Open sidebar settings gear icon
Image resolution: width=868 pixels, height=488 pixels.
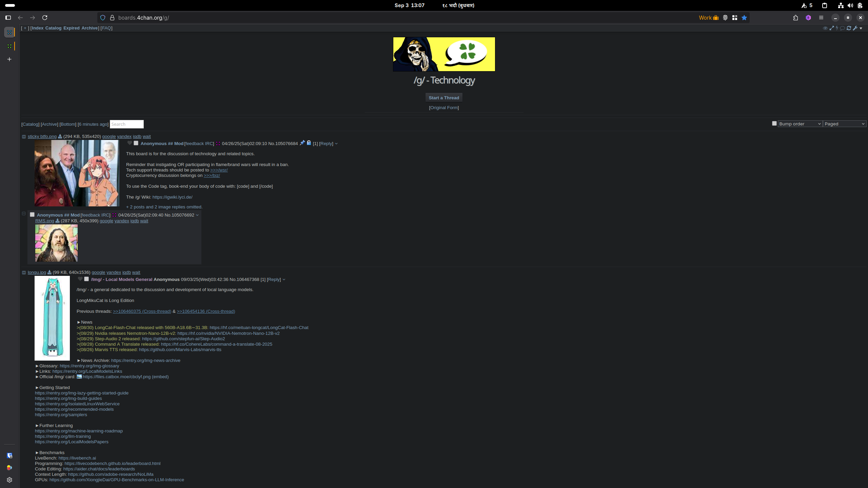click(x=9, y=480)
